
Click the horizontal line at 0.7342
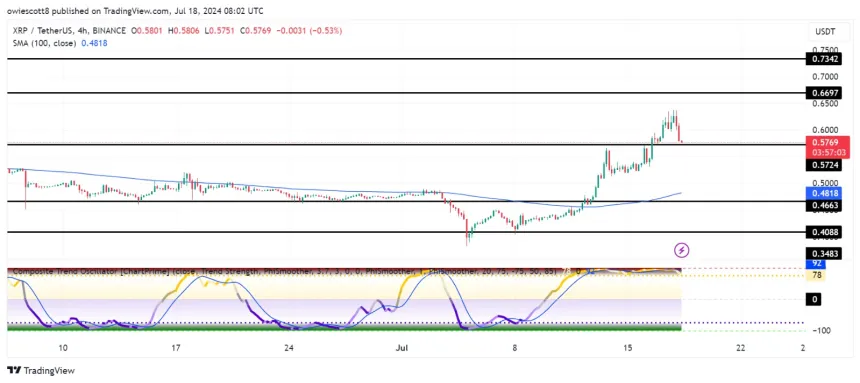pyautogui.click(x=405, y=59)
